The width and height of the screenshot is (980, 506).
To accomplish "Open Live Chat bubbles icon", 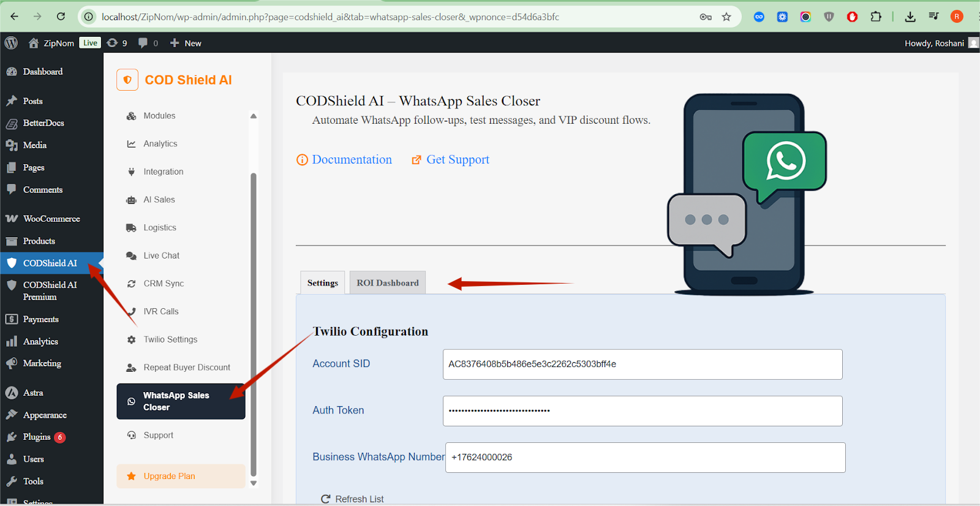I will click(131, 256).
